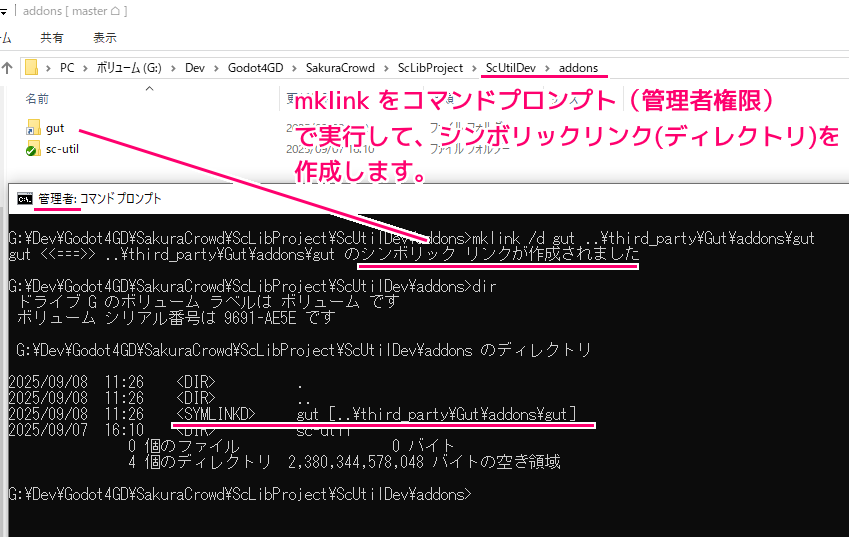
Task: Navigate to ScUtilDev in the breadcrumb
Action: click(x=511, y=68)
